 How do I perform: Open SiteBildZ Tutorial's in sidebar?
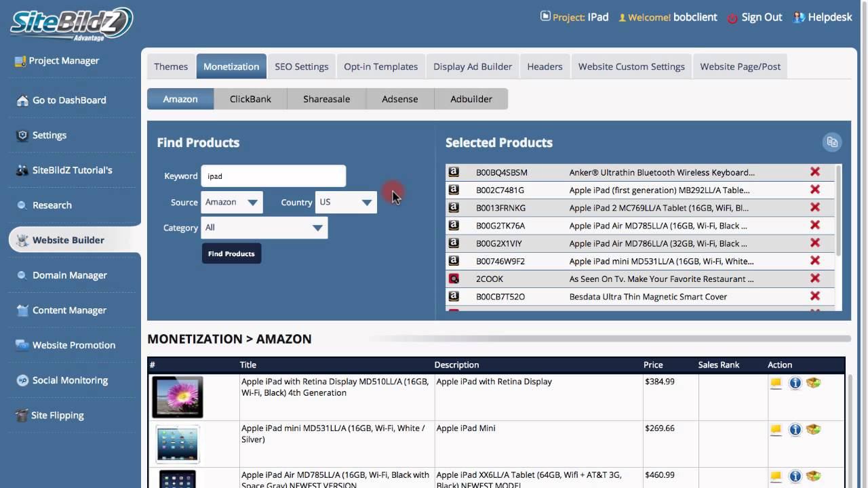click(x=73, y=170)
